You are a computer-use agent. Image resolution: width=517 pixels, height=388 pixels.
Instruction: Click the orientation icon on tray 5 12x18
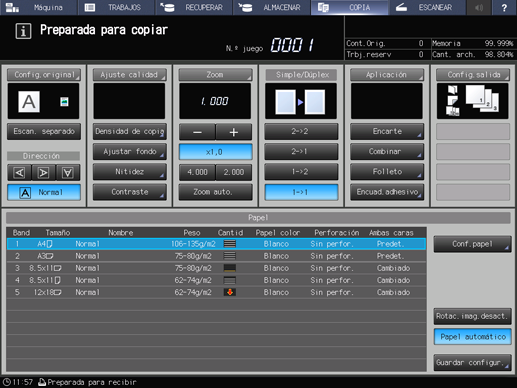[58, 292]
